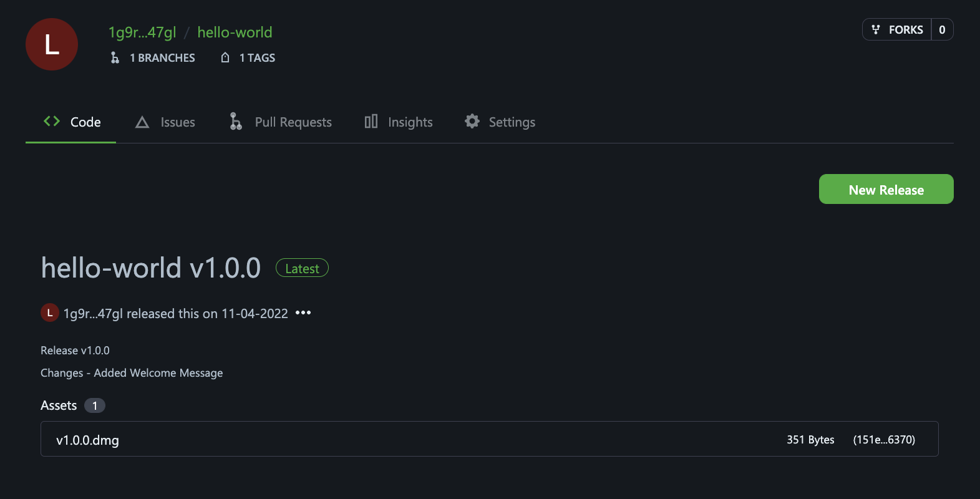This screenshot has height=499, width=980.
Task: Click the Latest release badge
Action: point(302,268)
